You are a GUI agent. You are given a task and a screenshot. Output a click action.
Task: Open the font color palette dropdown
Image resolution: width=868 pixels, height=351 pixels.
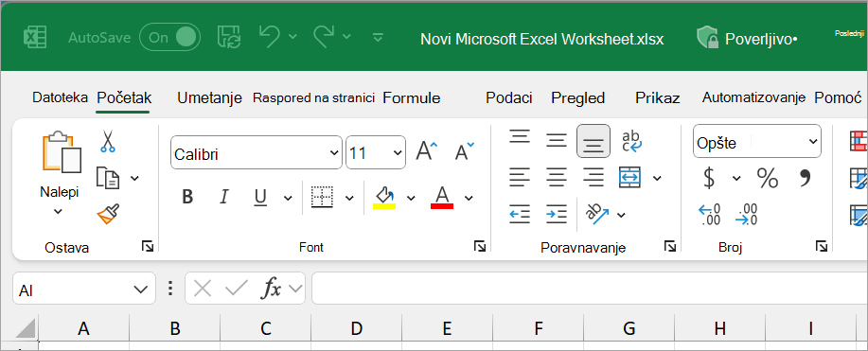[x=469, y=198]
